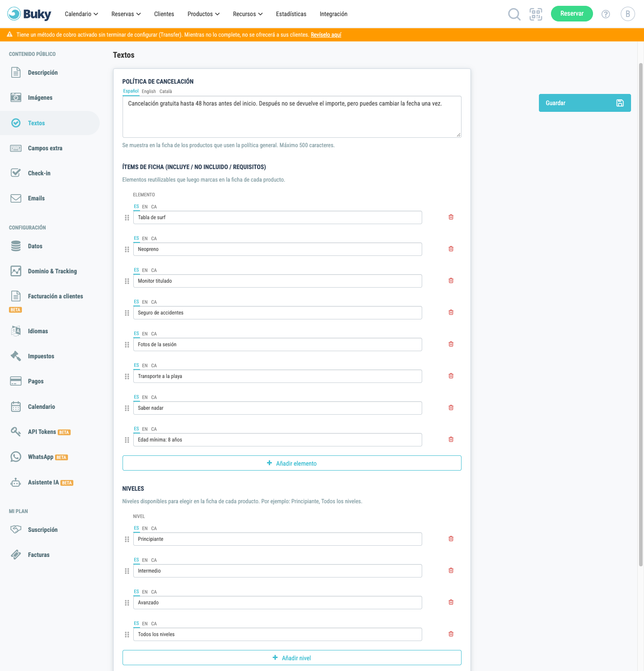Open the QR code scanner icon
Viewport: 644px width, 671px height.
(536, 14)
